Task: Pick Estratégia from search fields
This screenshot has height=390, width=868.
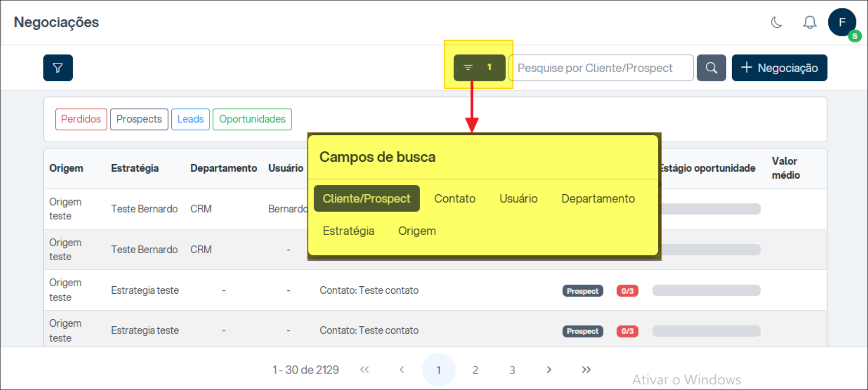Action: pos(348,231)
